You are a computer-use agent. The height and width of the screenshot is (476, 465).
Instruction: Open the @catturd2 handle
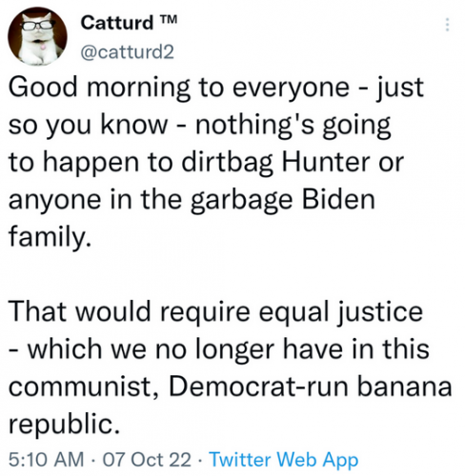[128, 51]
